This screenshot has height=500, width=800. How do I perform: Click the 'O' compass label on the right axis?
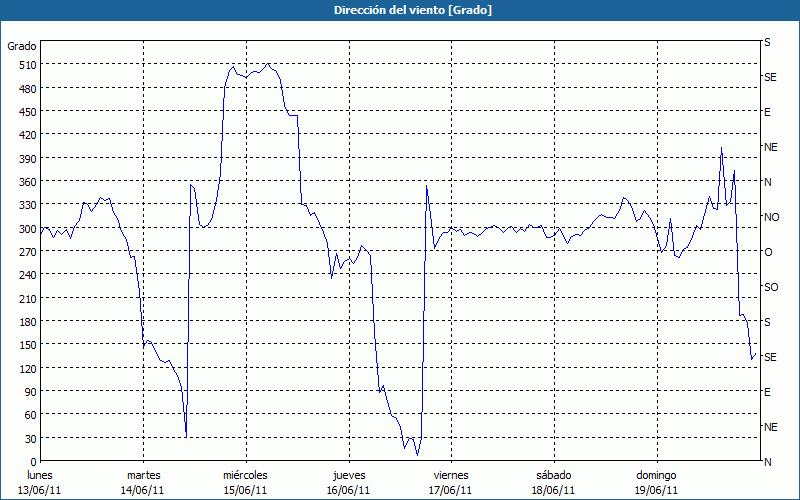tap(768, 252)
